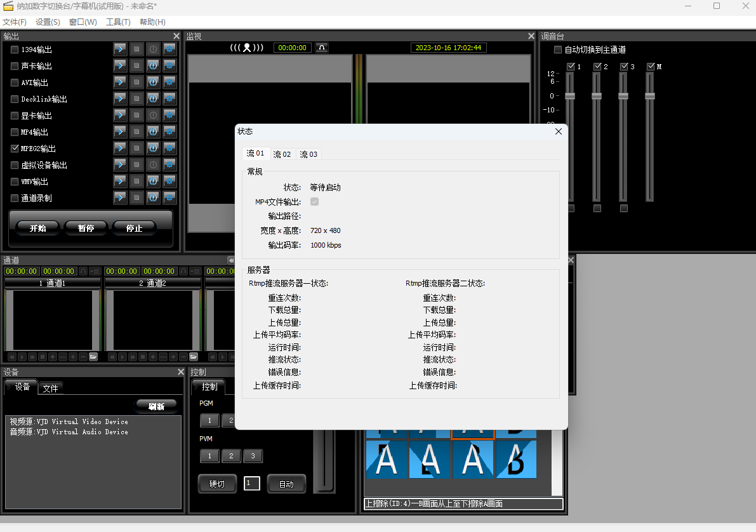Open file folder icon under 通道1
Viewport: 756px width, 532px height.
(x=93, y=357)
